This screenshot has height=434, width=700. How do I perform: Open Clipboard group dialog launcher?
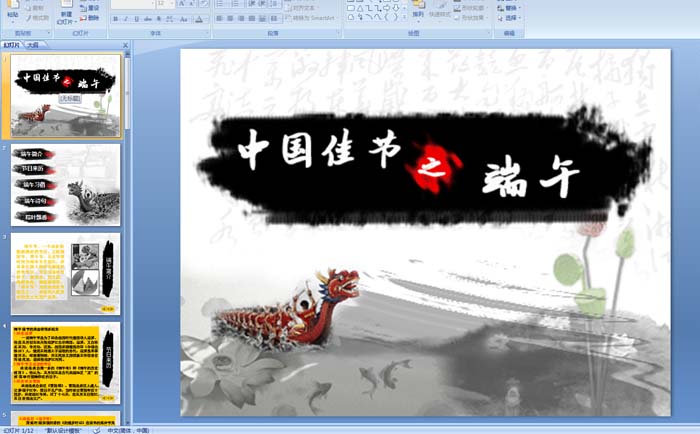[x=49, y=33]
